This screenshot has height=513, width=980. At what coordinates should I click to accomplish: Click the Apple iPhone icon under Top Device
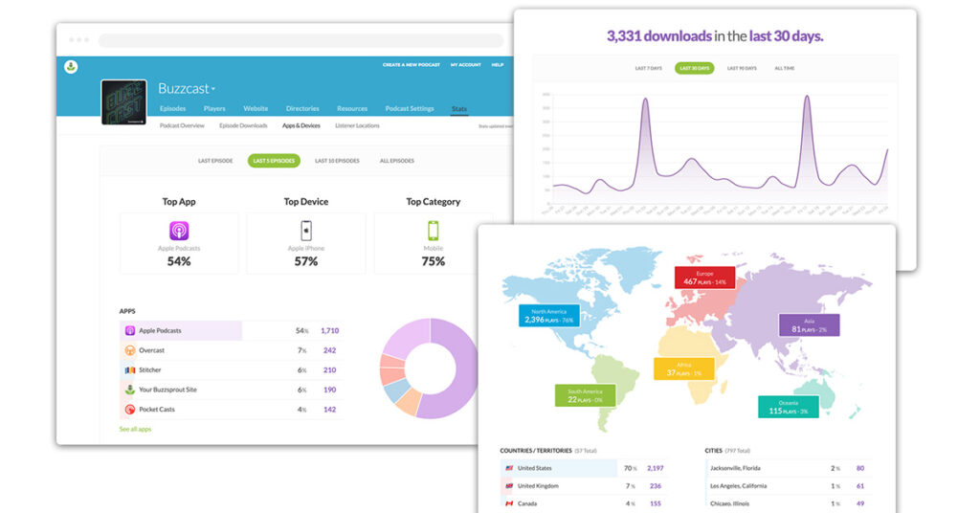[306, 231]
